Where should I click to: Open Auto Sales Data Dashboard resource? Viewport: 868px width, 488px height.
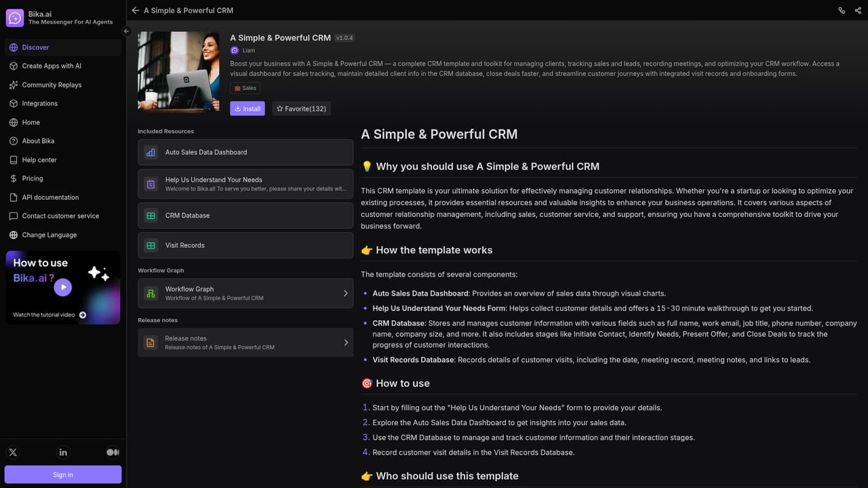[245, 152]
